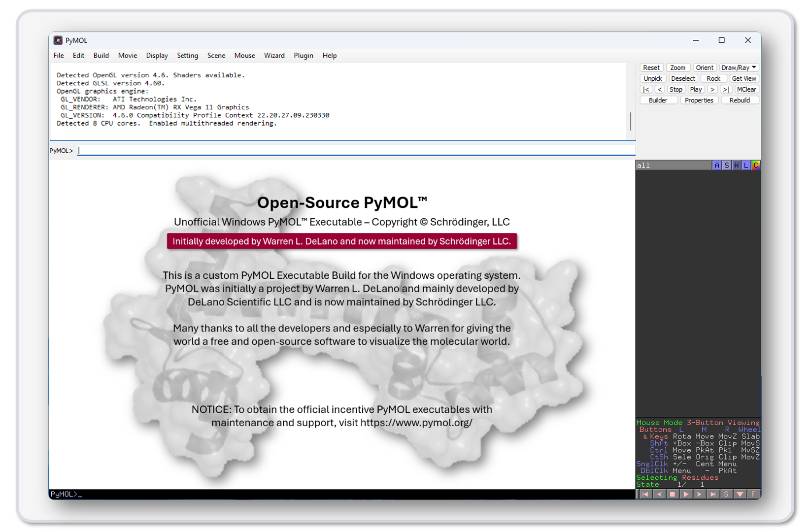
Task: Click the Play movie text button
Action: tap(696, 89)
